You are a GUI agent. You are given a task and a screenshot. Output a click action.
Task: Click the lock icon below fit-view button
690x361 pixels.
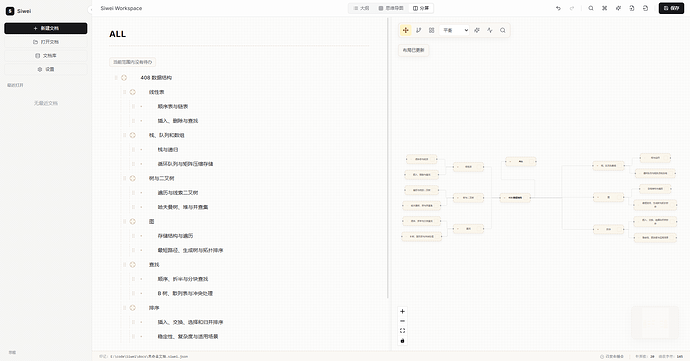tap(402, 341)
